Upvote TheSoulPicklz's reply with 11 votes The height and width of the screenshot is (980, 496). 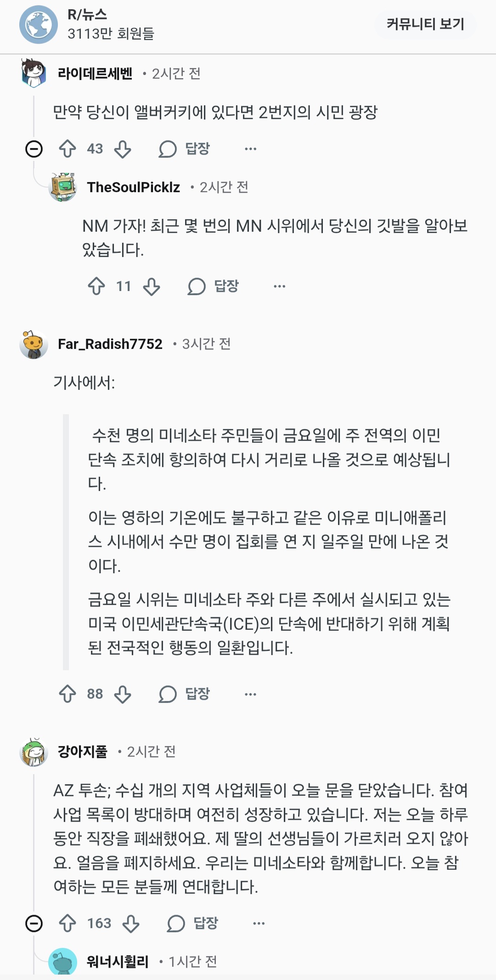pos(96,286)
